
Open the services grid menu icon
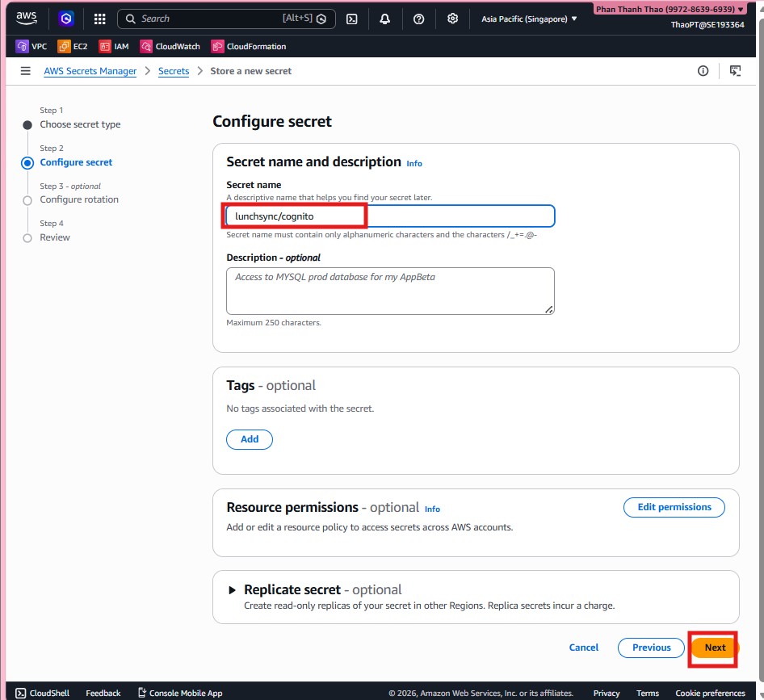[99, 19]
